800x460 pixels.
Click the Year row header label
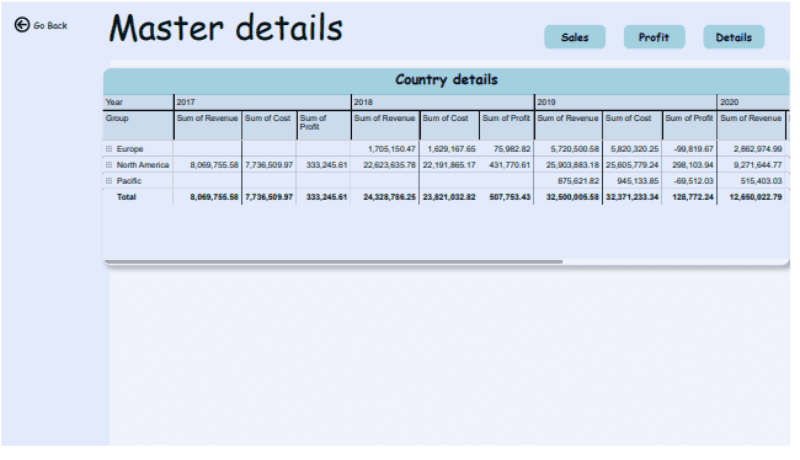coord(115,103)
